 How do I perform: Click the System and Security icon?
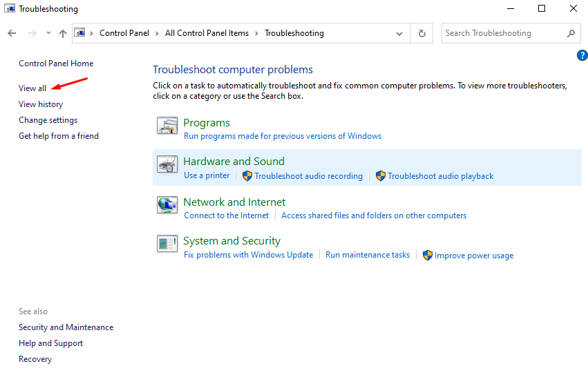pyautogui.click(x=167, y=244)
